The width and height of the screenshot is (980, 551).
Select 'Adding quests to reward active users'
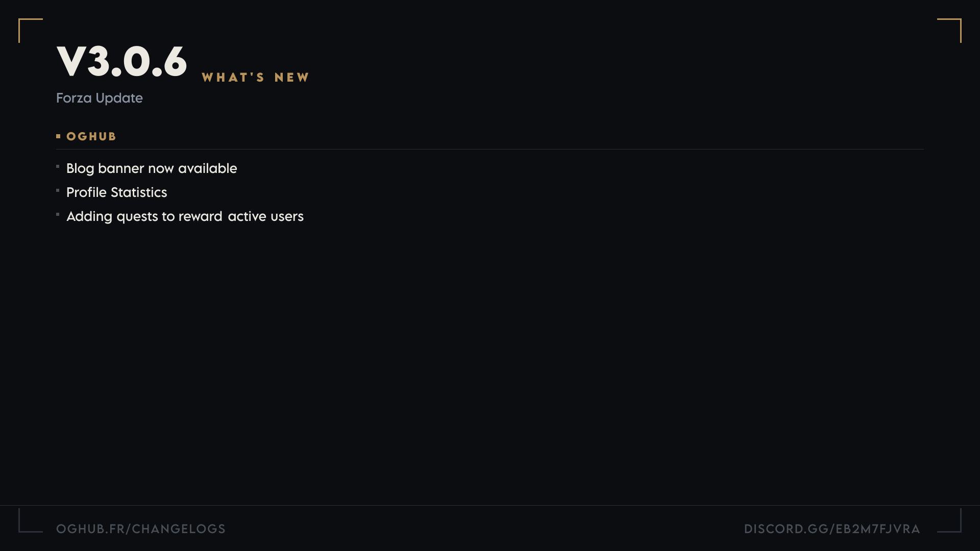pos(185,217)
